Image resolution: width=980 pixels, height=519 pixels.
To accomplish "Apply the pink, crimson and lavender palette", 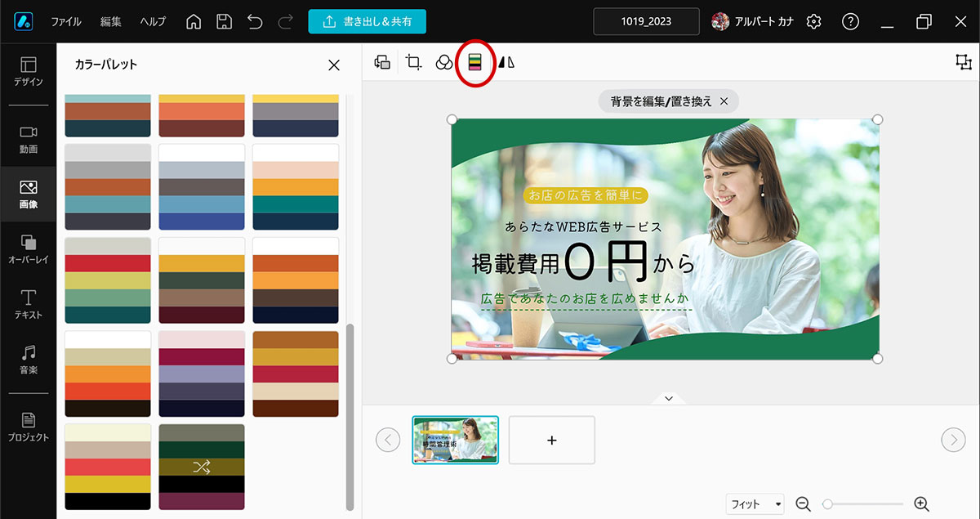I will click(x=202, y=374).
